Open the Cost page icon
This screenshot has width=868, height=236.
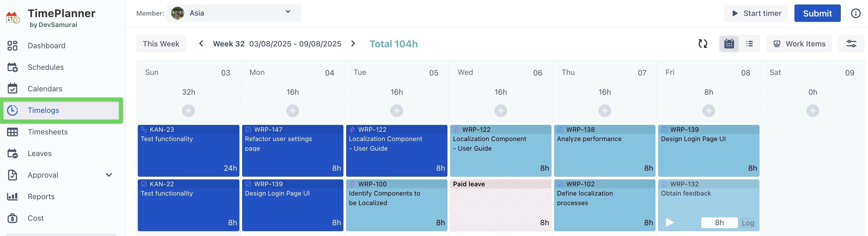pos(13,218)
